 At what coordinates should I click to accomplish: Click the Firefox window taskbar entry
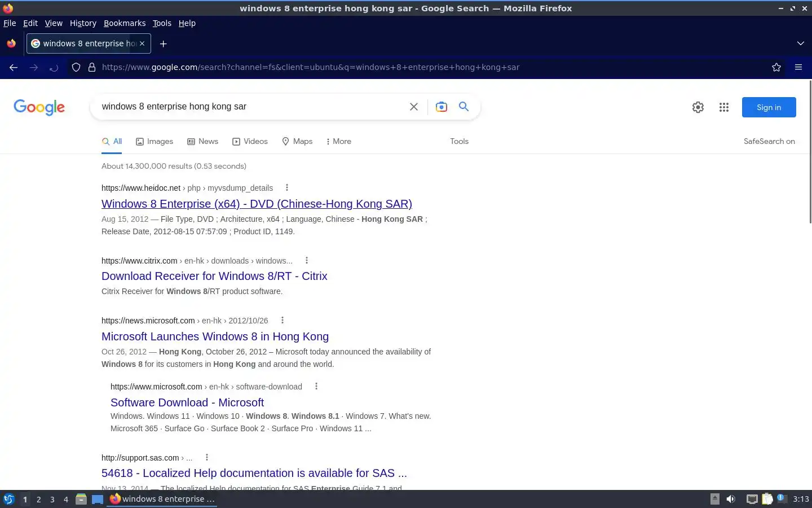click(162, 499)
